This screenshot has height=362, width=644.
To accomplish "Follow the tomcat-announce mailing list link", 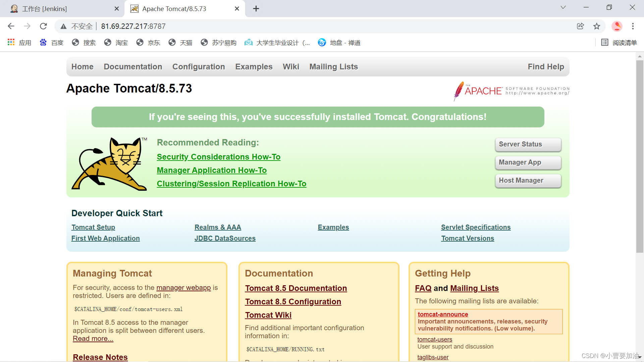I will coord(443,314).
